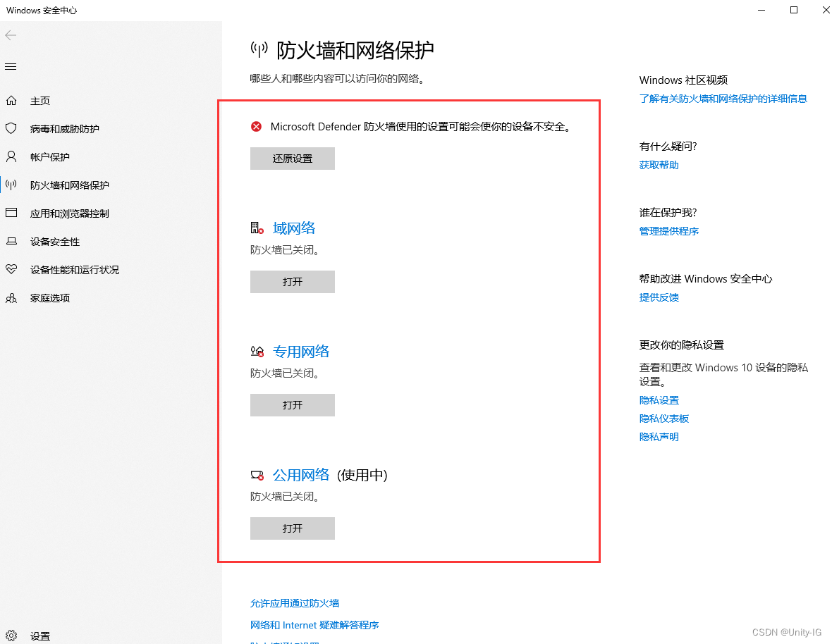Click the home icon in sidebar

tap(11, 100)
